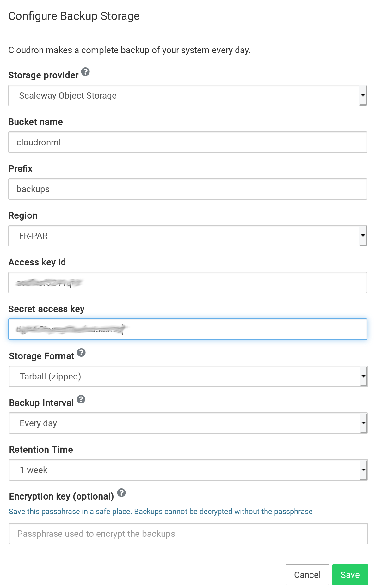
Task: Expand the Storage Format Tarball dropdown
Action: coord(188,376)
